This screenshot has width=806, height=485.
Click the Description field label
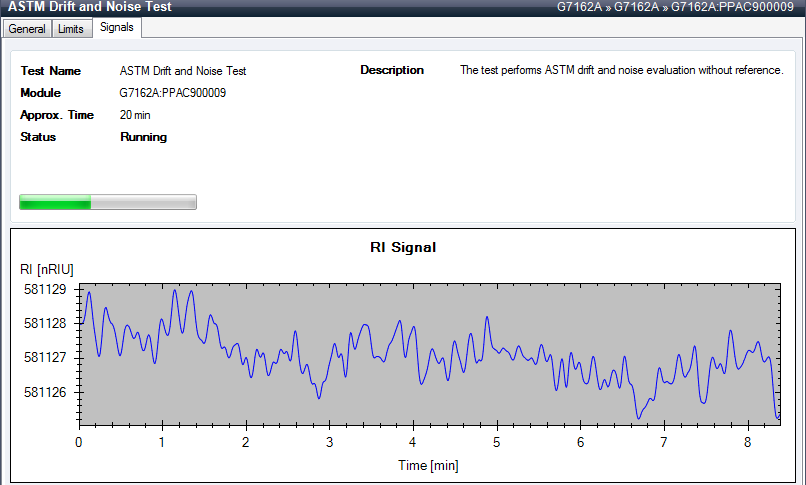click(392, 71)
